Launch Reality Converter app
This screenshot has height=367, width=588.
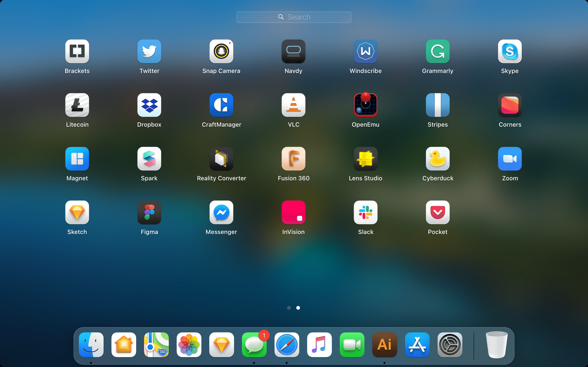221,159
